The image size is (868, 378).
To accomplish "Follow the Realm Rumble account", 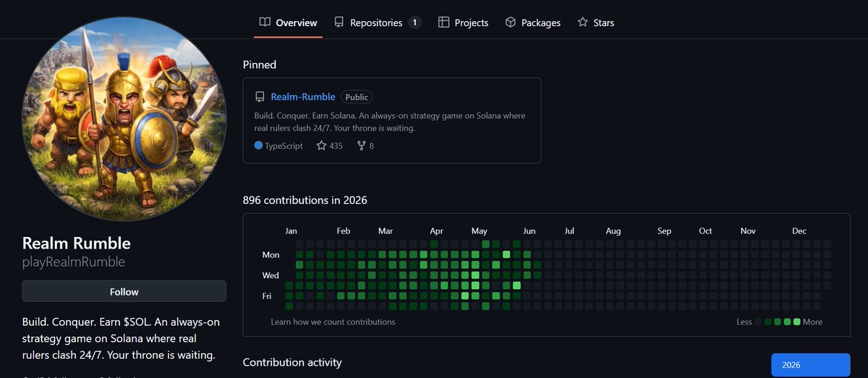I will [x=124, y=291].
